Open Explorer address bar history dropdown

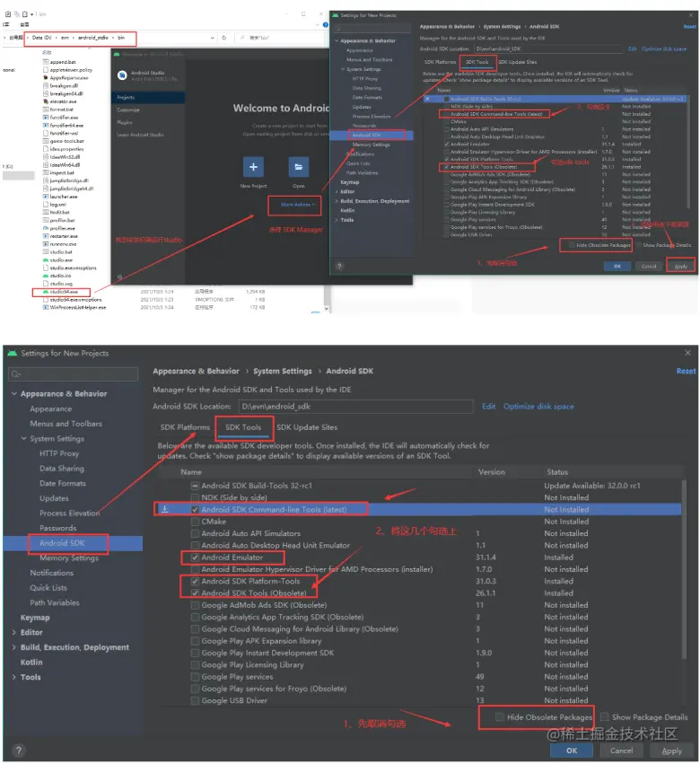213,38
